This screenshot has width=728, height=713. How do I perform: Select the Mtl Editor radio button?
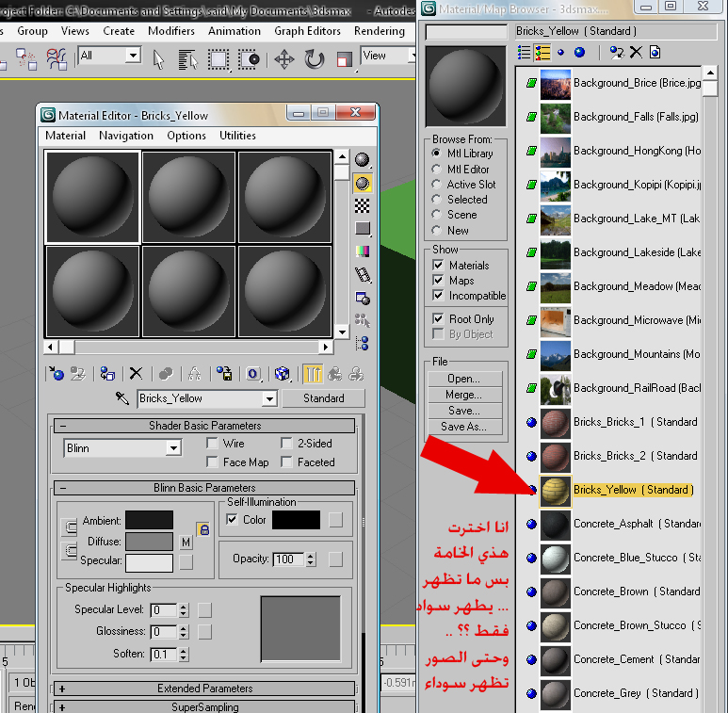(x=436, y=169)
